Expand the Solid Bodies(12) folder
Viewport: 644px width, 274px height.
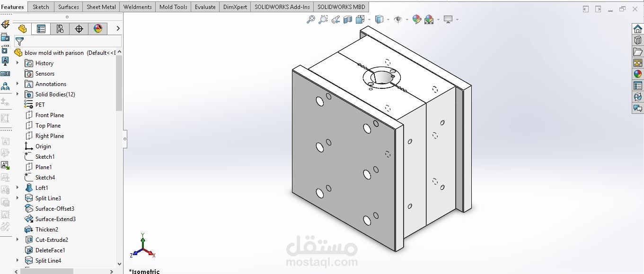[x=18, y=94]
